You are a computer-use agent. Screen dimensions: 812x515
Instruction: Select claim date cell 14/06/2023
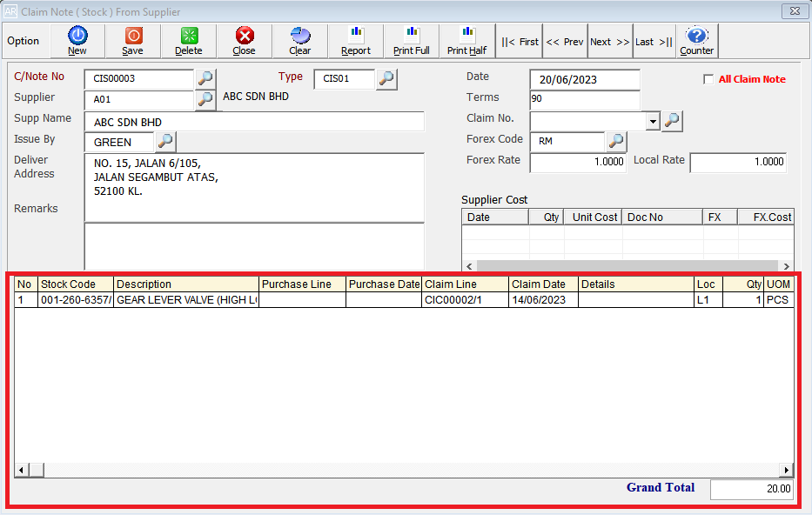[x=543, y=299]
